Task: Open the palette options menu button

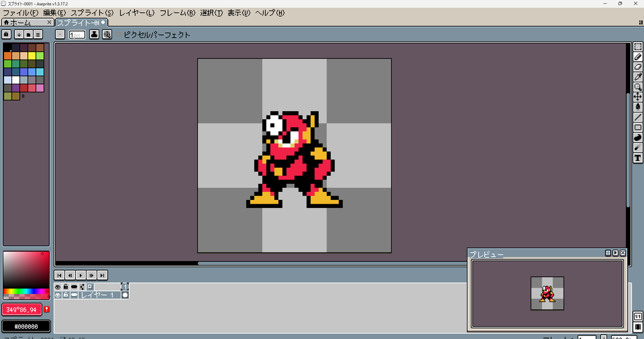Action: (38, 34)
